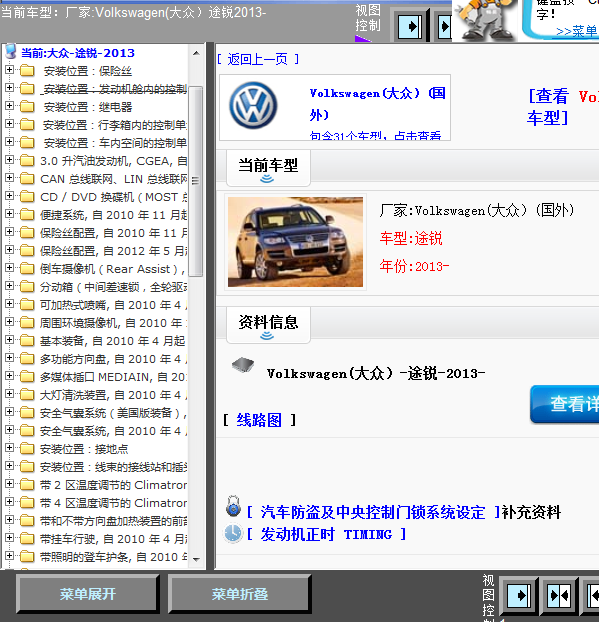
Task: Select root node 当前:大众-途锐-2013
Action: click(x=78, y=53)
